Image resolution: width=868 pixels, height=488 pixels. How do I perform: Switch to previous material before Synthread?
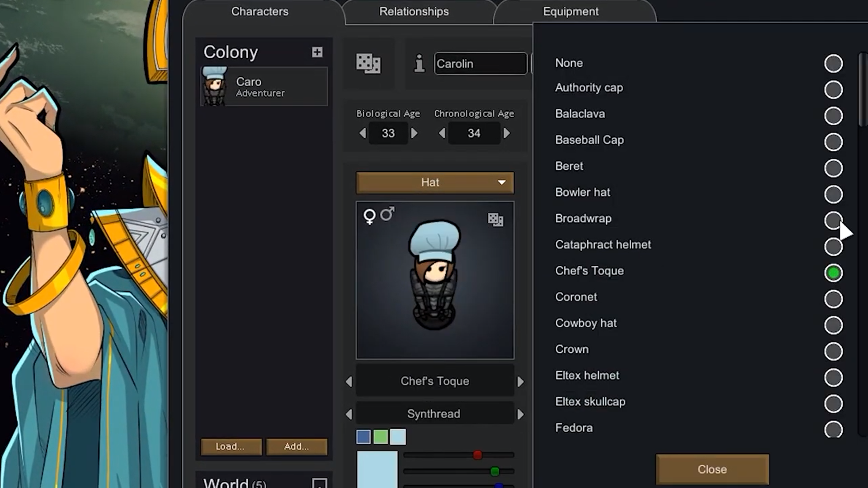pyautogui.click(x=349, y=414)
